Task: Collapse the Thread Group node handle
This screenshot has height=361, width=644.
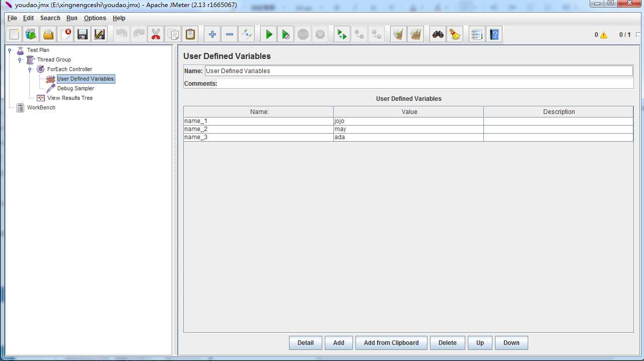Action: (x=20, y=60)
